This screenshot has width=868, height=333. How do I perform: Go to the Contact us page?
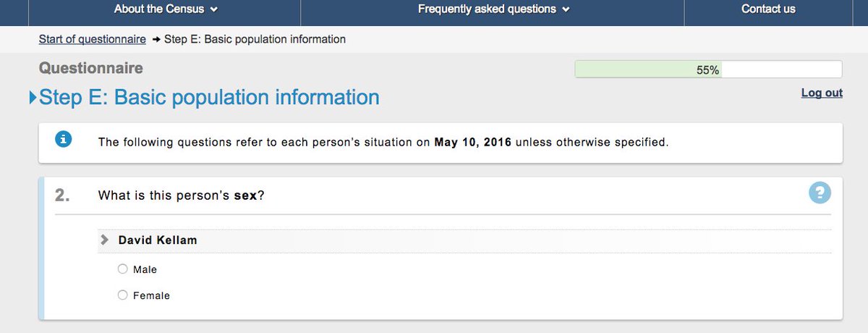tap(768, 9)
